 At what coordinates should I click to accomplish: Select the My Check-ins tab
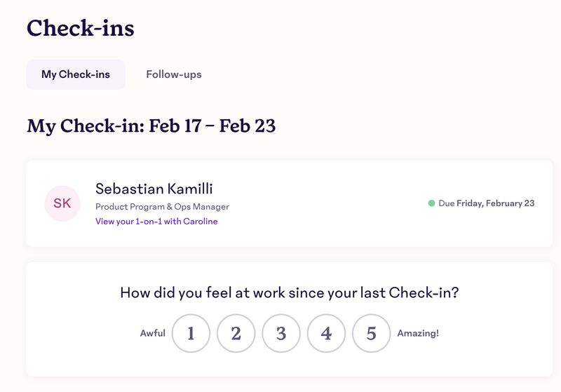76,74
